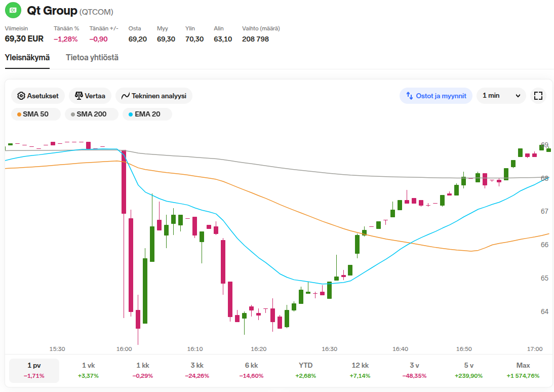Click the chevron arrow in the interval selector

518,96
